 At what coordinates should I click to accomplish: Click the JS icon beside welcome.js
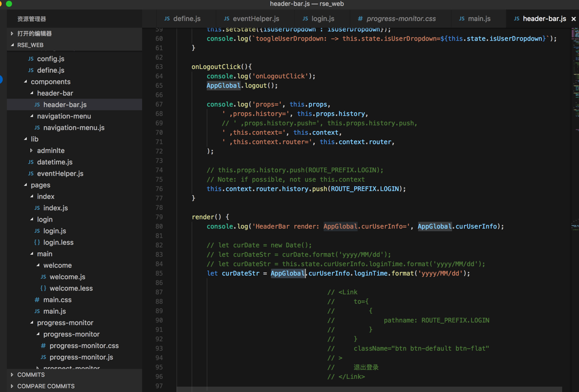coord(43,277)
